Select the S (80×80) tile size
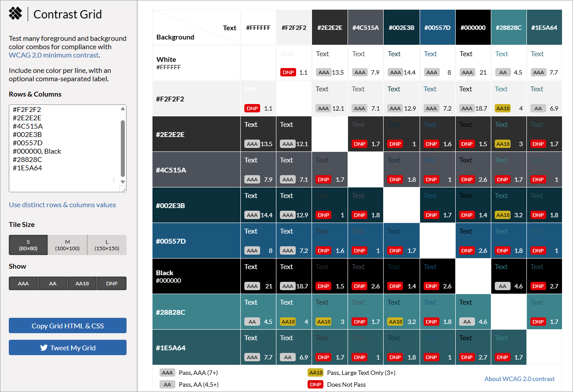573x392 pixels. pyautogui.click(x=28, y=245)
